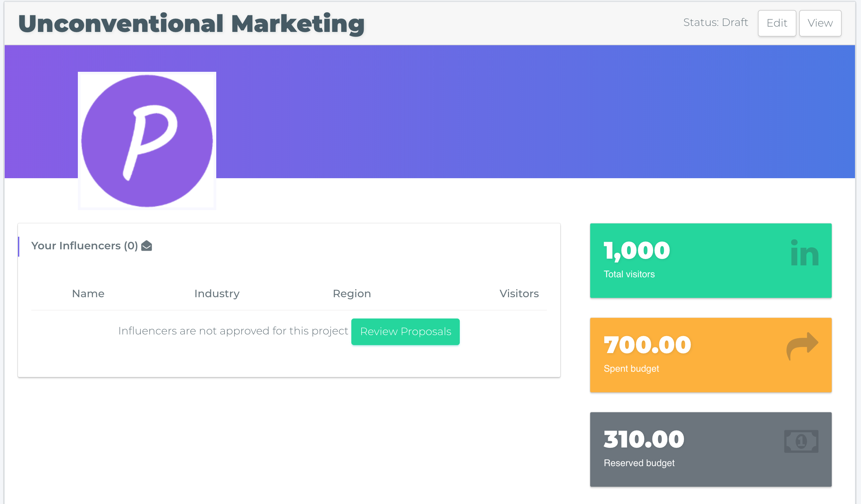The height and width of the screenshot is (504, 861).
Task: Click the 1,000 total visitors number
Action: pos(636,251)
